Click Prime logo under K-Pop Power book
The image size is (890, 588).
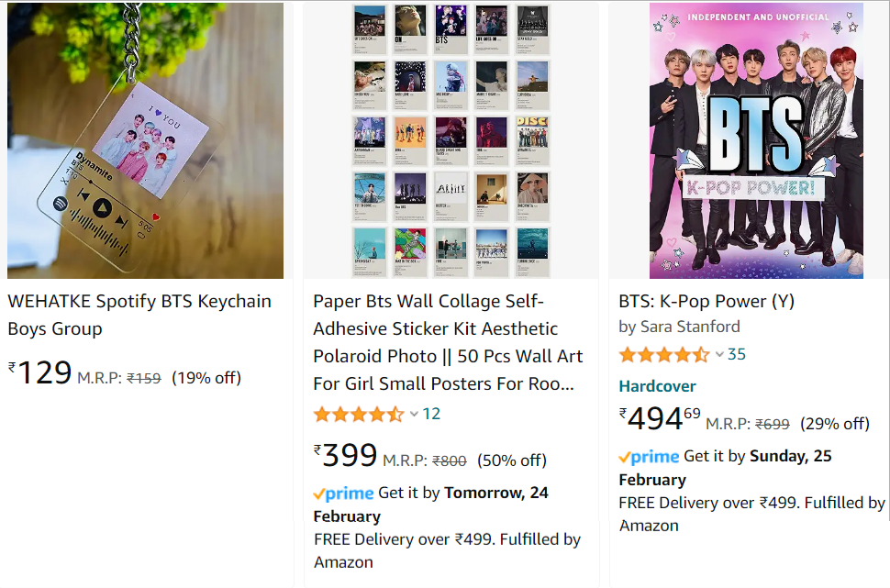[x=649, y=457]
